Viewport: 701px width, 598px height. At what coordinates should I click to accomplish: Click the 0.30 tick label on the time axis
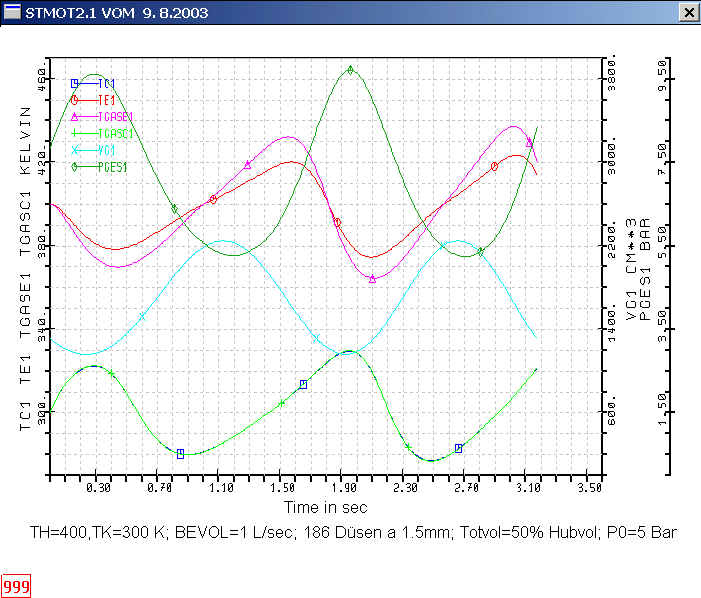pyautogui.click(x=98, y=489)
